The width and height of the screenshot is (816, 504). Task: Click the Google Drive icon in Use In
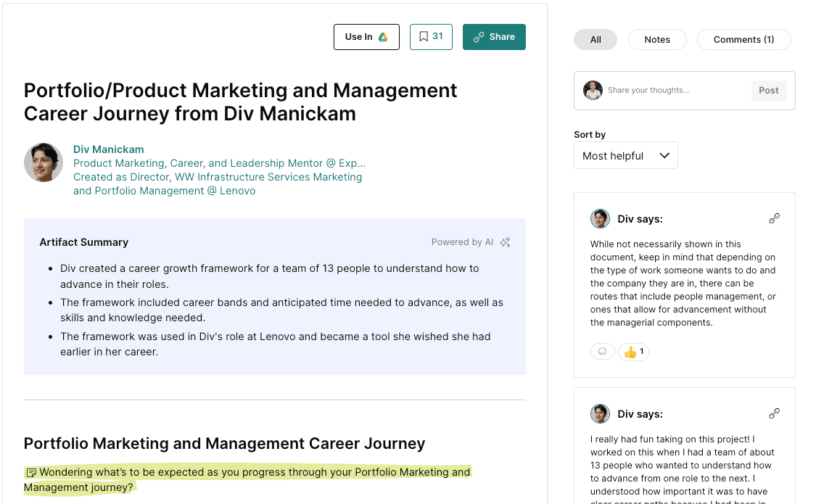pos(383,37)
